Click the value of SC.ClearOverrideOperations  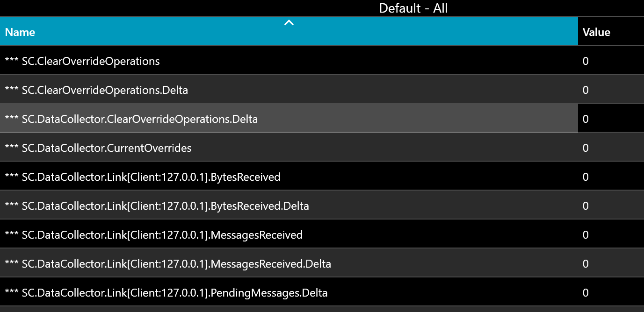point(586,61)
